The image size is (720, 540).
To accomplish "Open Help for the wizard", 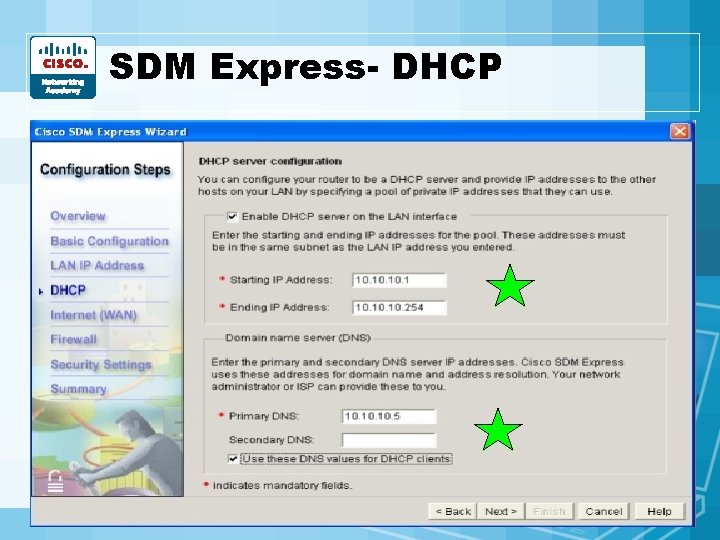I will (x=659, y=511).
